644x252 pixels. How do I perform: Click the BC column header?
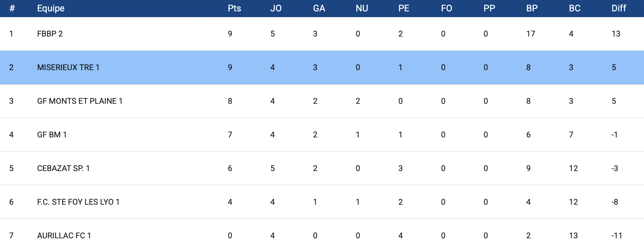pos(575,8)
